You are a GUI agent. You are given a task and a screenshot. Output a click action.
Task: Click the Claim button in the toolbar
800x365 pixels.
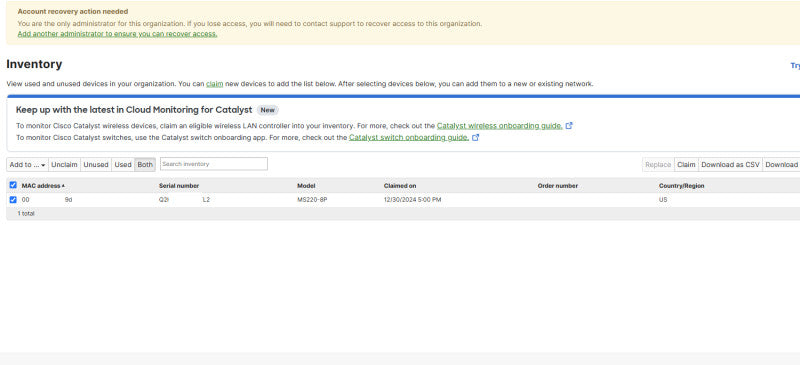coord(686,164)
